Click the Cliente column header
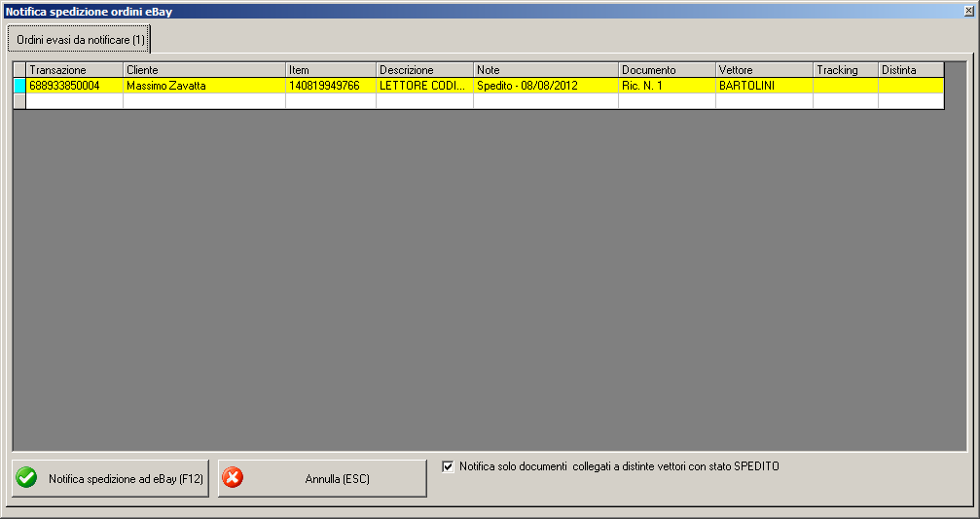 204,70
